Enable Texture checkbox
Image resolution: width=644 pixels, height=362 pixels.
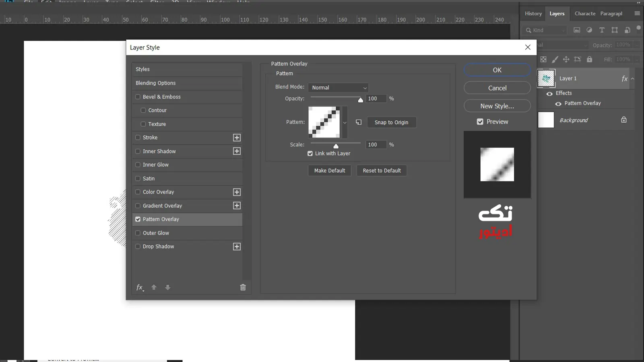[x=143, y=124]
